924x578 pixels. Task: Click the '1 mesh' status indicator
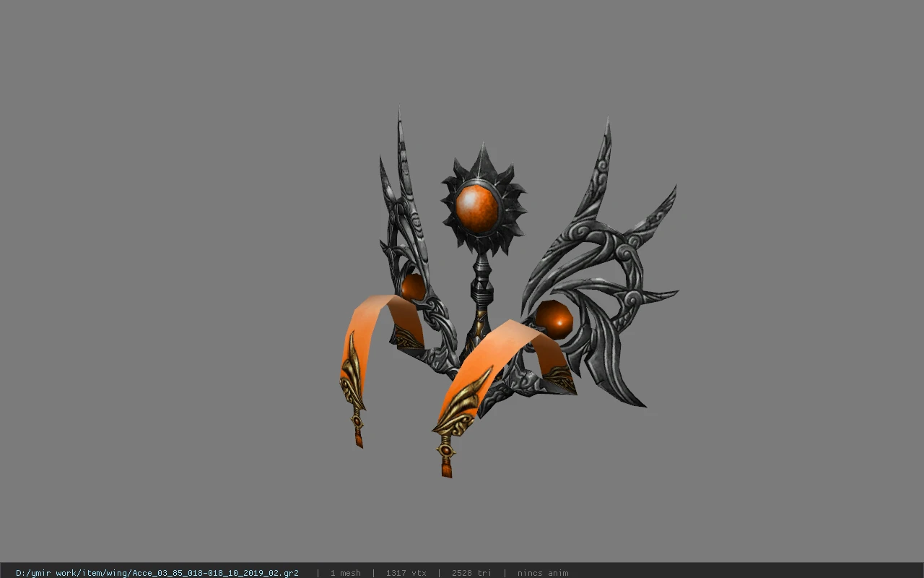point(345,573)
